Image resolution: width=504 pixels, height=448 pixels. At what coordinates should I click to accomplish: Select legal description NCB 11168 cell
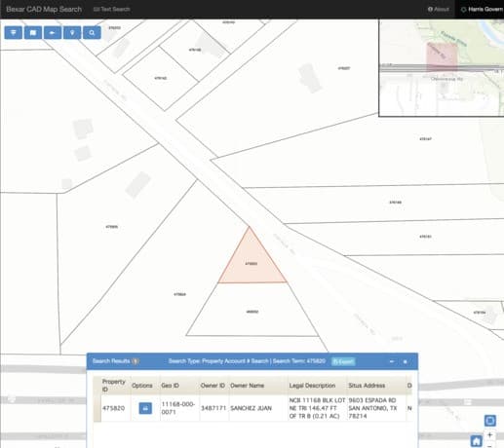point(317,408)
